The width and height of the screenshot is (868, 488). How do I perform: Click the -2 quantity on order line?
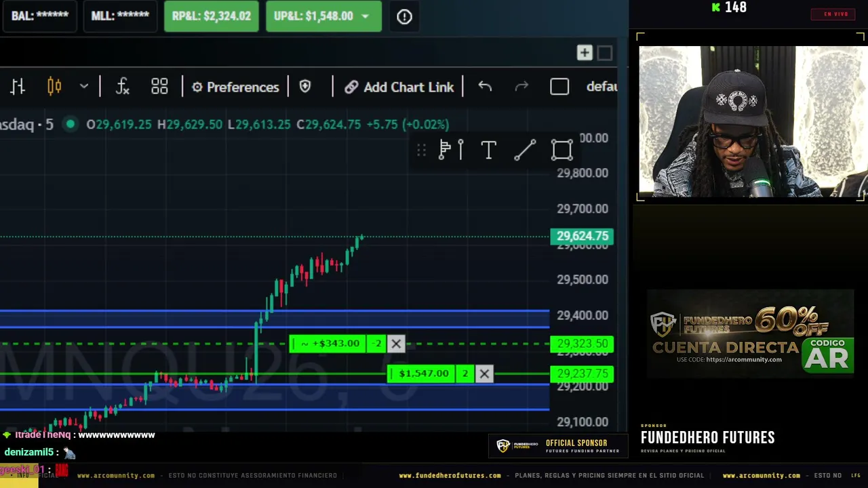click(378, 344)
